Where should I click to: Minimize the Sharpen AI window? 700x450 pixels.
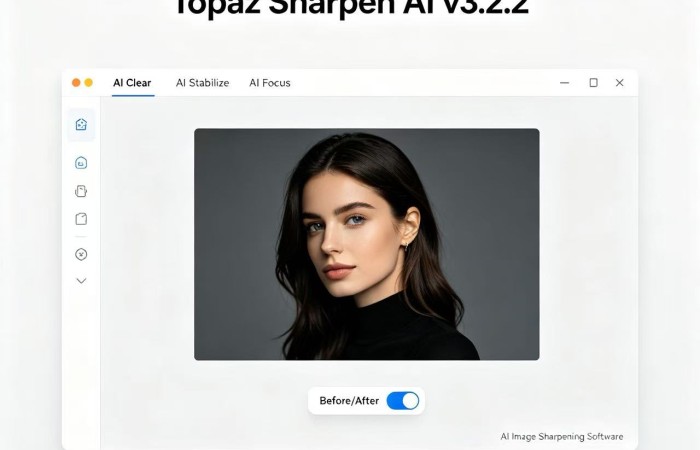tap(564, 83)
